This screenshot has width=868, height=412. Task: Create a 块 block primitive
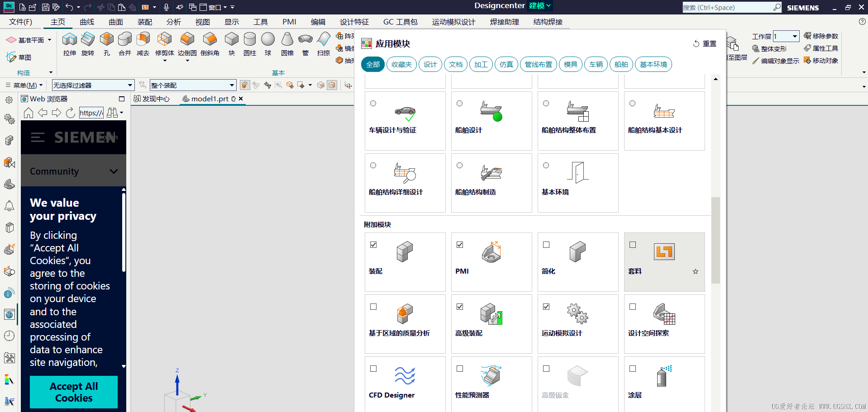(x=232, y=44)
